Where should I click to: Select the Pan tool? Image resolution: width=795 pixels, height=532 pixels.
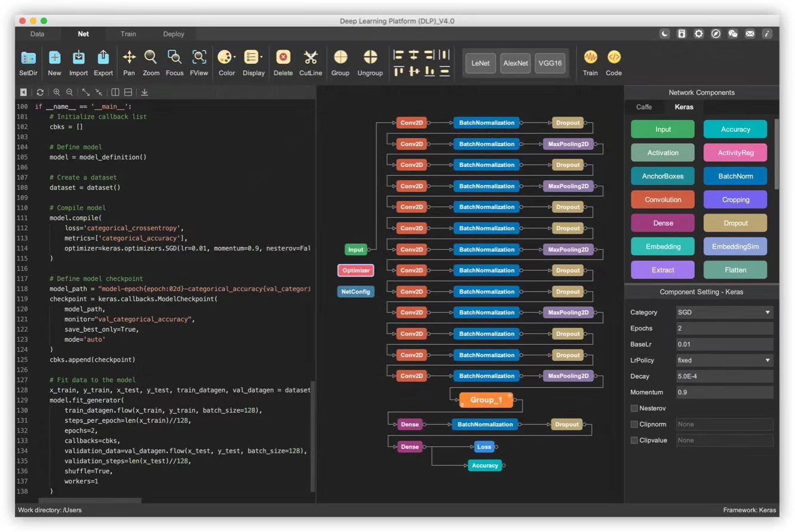(129, 57)
